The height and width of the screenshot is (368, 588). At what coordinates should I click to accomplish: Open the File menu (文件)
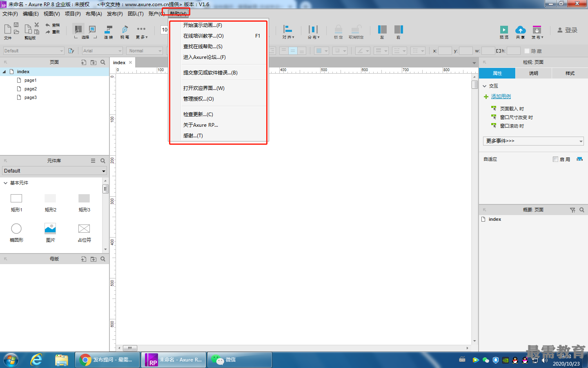(10, 13)
